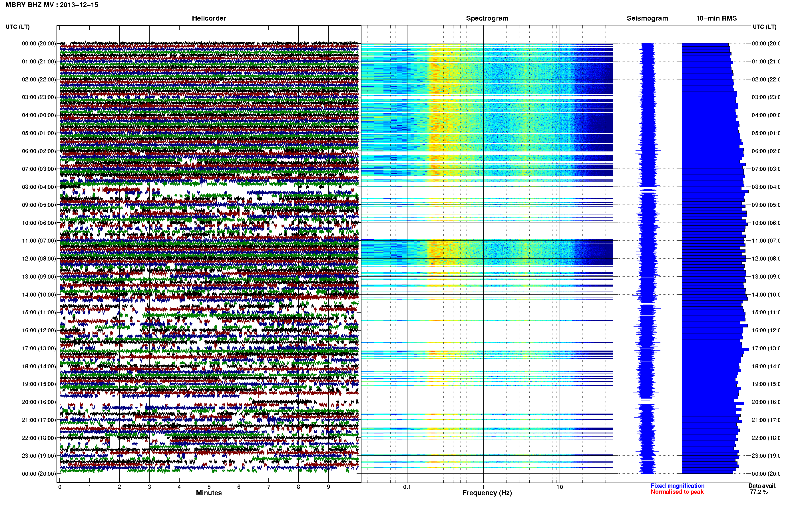The width and height of the screenshot is (812, 508).
Task: Click the '0' minute tick label
Action: 60,487
